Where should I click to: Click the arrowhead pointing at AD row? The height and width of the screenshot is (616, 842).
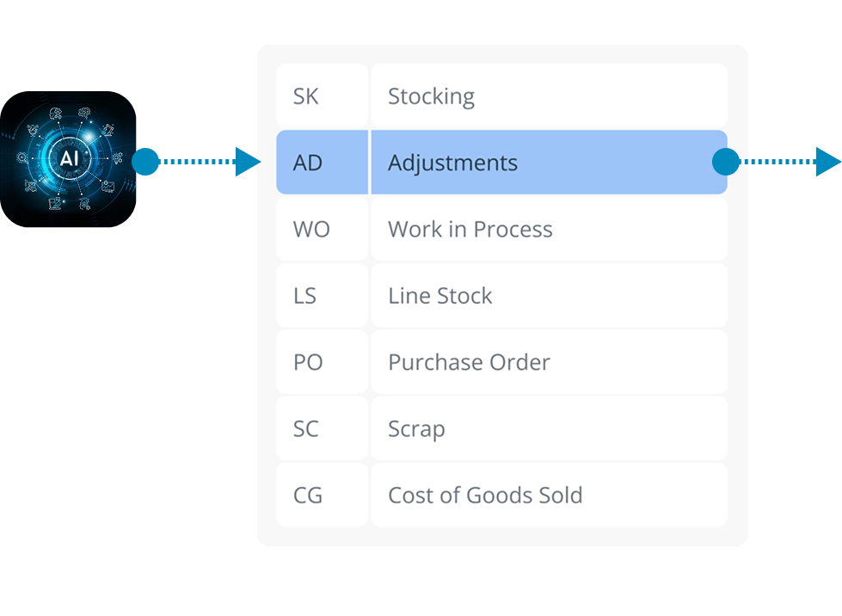[248, 161]
